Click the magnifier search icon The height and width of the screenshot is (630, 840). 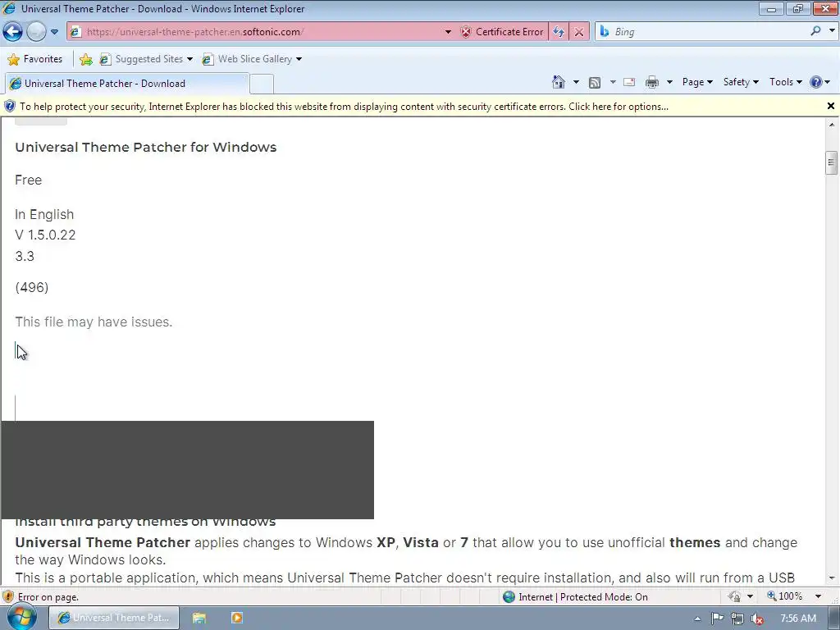[x=815, y=31]
